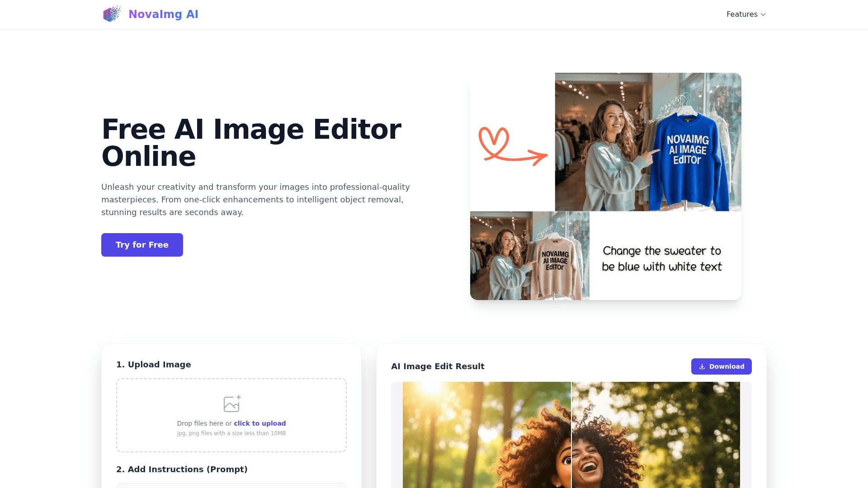Click the 'AI Image Edit Result' heading
The height and width of the screenshot is (488, 868).
[x=437, y=366]
